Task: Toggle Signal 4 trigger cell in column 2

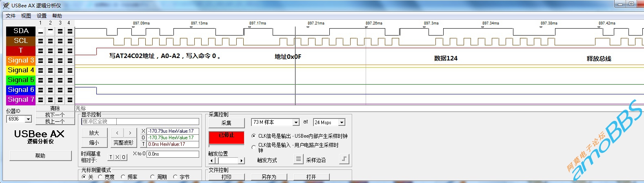Action: 50,70
